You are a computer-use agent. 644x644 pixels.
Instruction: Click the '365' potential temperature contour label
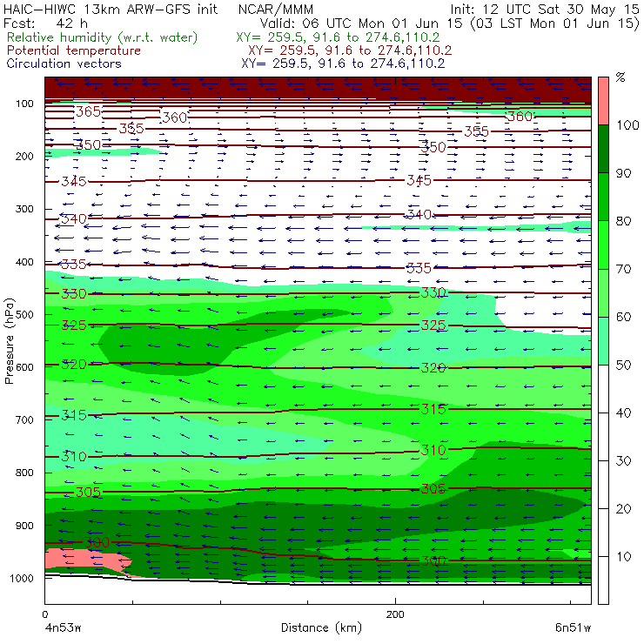pos(88,111)
